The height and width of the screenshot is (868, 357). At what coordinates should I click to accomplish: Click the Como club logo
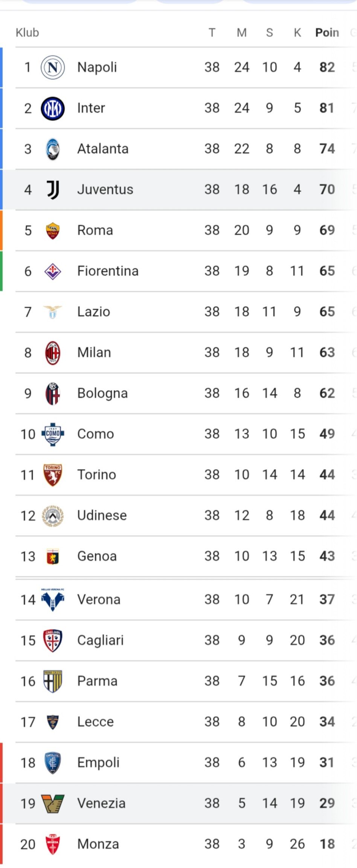point(53,434)
